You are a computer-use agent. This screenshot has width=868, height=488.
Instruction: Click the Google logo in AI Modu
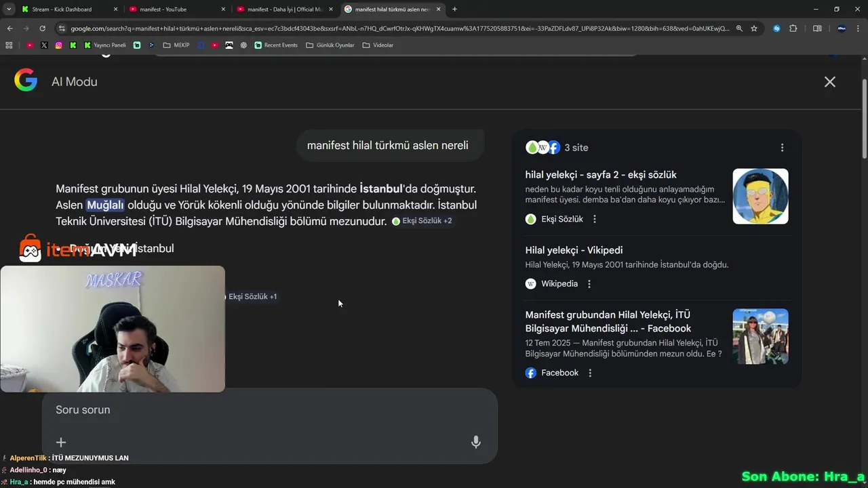click(x=26, y=80)
